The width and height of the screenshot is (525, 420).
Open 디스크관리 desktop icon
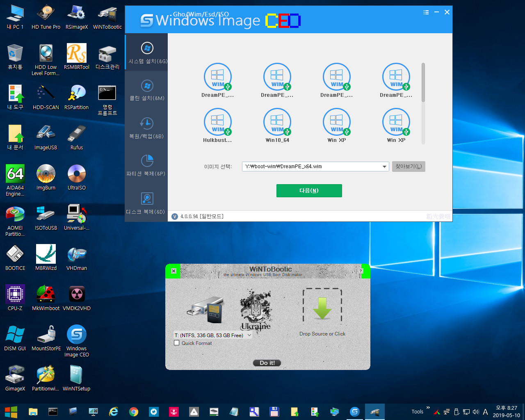[107, 57]
